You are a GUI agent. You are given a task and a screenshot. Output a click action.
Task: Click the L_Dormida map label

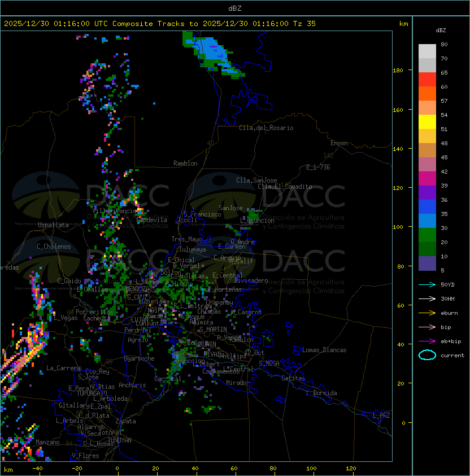tap(321, 393)
